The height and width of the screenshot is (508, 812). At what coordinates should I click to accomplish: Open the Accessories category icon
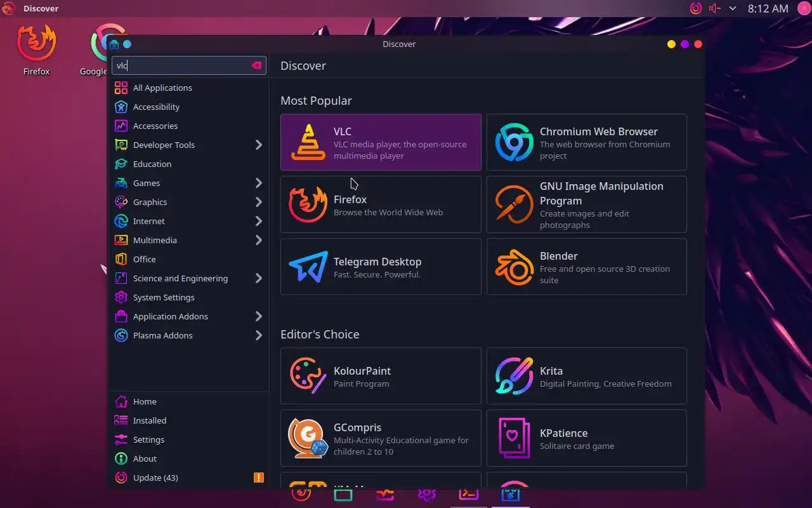click(121, 126)
